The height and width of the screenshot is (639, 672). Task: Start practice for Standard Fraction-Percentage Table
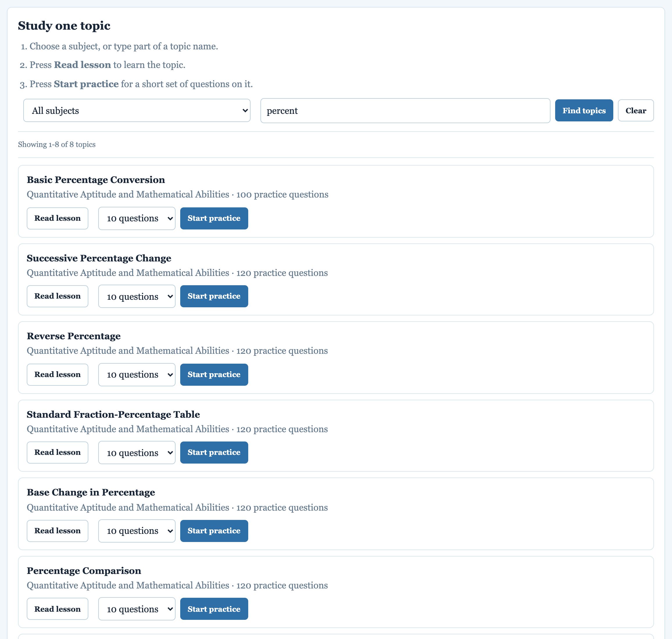point(214,453)
